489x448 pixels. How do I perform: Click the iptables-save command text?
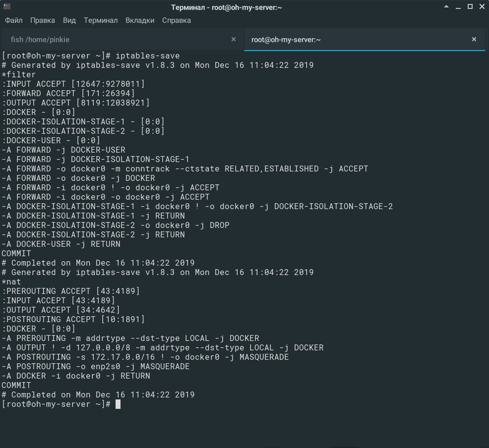click(x=147, y=56)
